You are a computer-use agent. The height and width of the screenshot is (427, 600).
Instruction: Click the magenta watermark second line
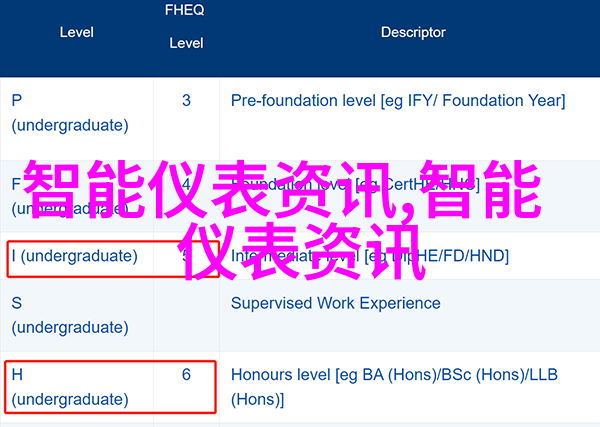pos(302,252)
